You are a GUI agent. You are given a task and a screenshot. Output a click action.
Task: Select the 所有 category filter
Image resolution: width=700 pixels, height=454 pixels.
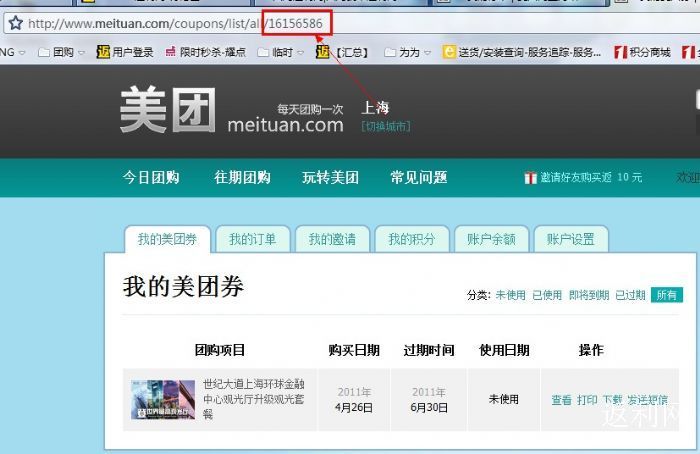click(667, 295)
